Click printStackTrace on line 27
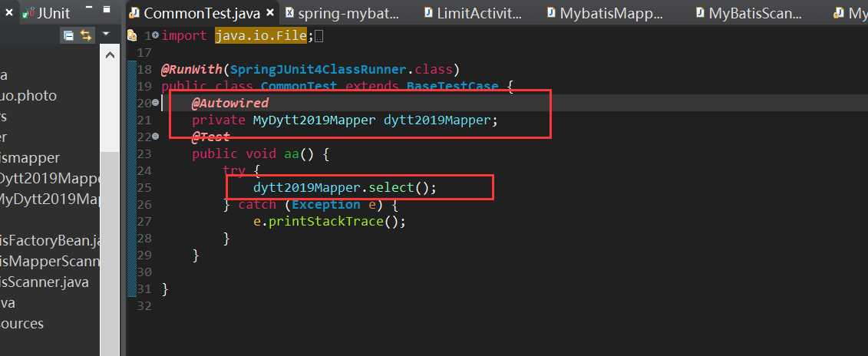868x356 pixels. click(325, 222)
